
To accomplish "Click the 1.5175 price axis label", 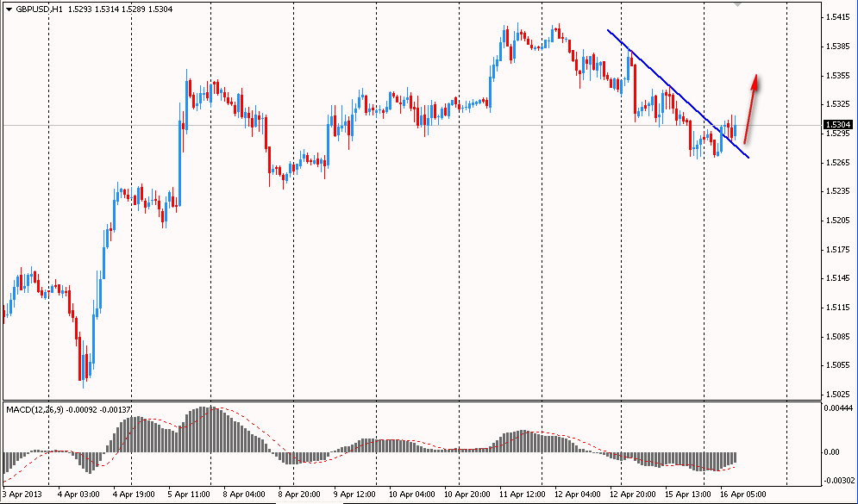I will tap(839, 250).
